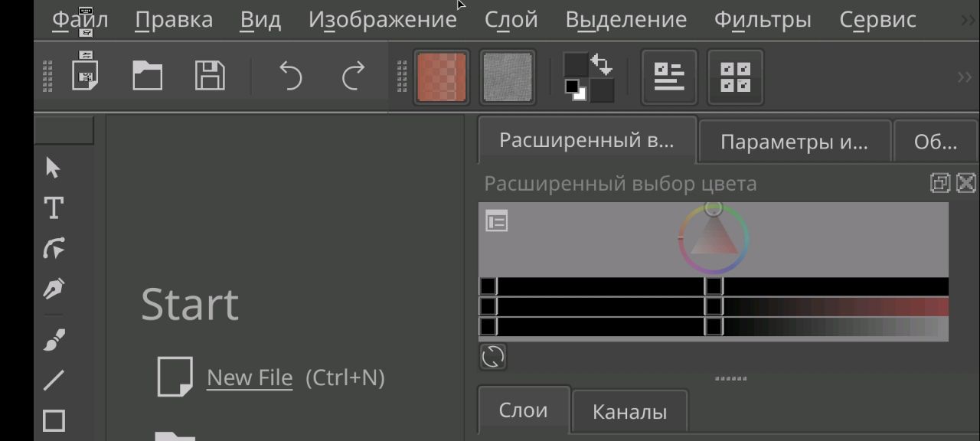
Task: Click the main toolbar drag handle
Action: (x=48, y=77)
